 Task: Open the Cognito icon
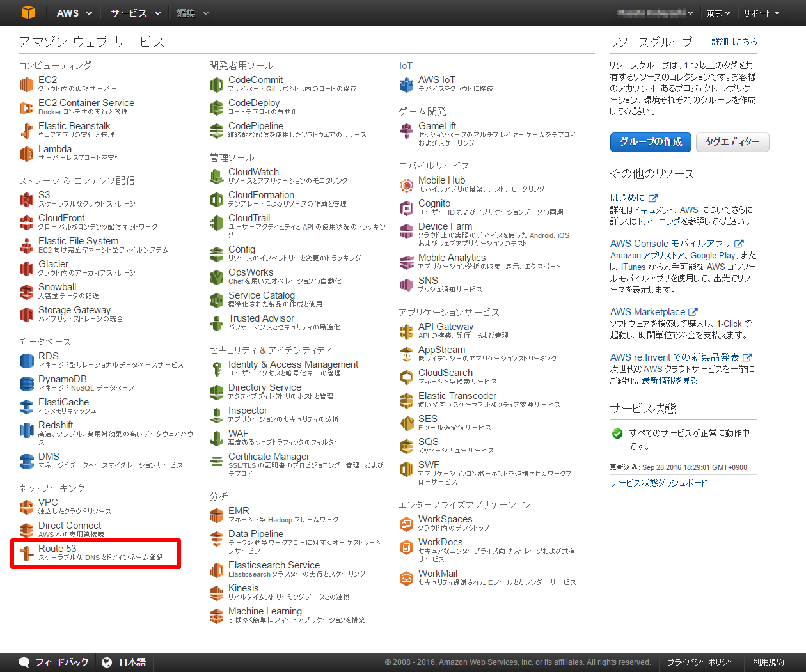[407, 208]
